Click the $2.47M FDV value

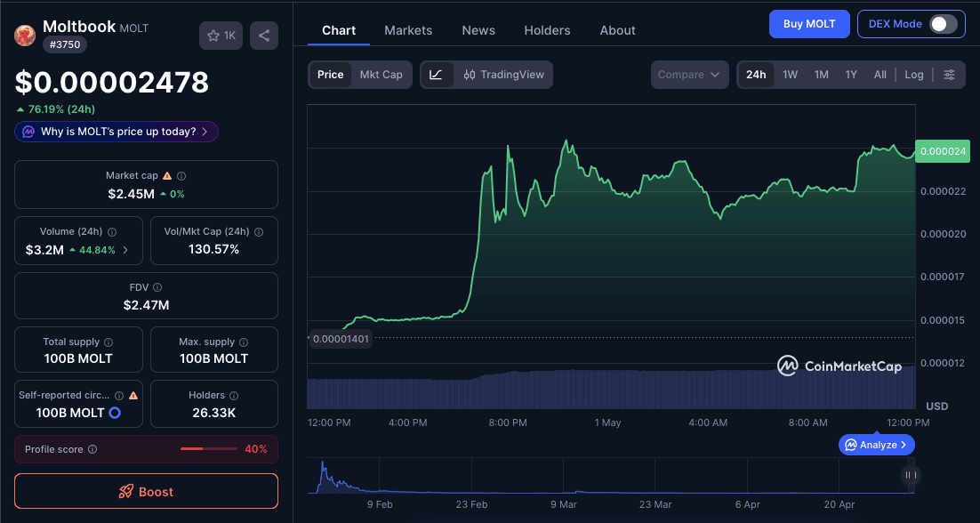coord(146,306)
